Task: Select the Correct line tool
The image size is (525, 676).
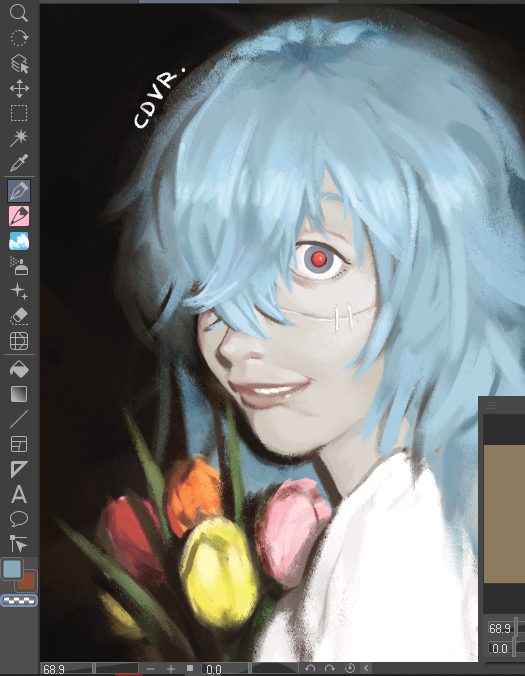Action: coord(19,544)
